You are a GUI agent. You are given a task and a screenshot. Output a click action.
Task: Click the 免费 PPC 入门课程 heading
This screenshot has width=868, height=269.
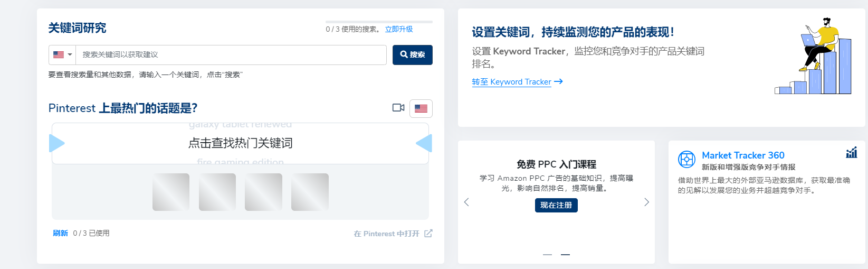[x=556, y=164]
